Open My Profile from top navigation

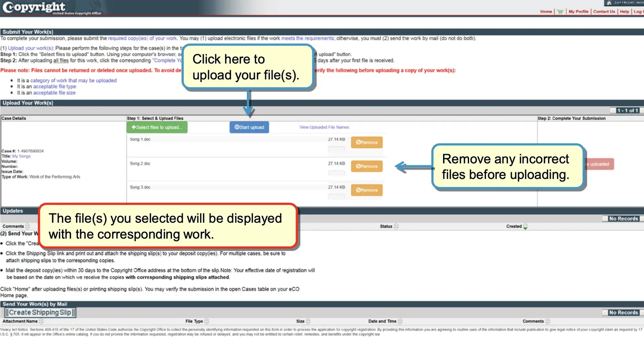coord(578,12)
